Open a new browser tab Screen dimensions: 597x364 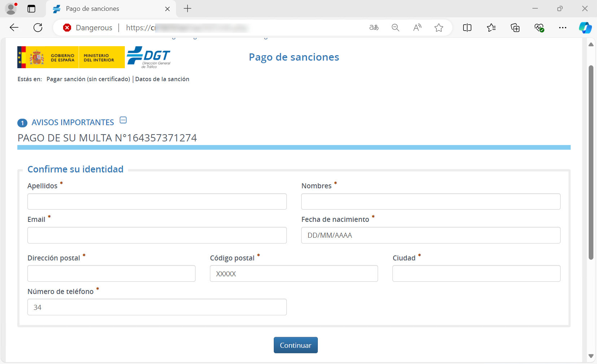coord(188,9)
